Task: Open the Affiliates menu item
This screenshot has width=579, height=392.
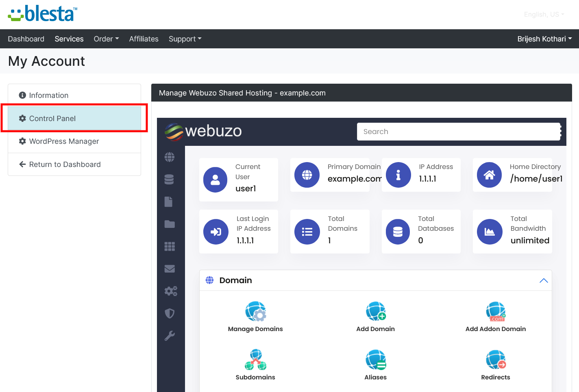Action: [x=144, y=39]
